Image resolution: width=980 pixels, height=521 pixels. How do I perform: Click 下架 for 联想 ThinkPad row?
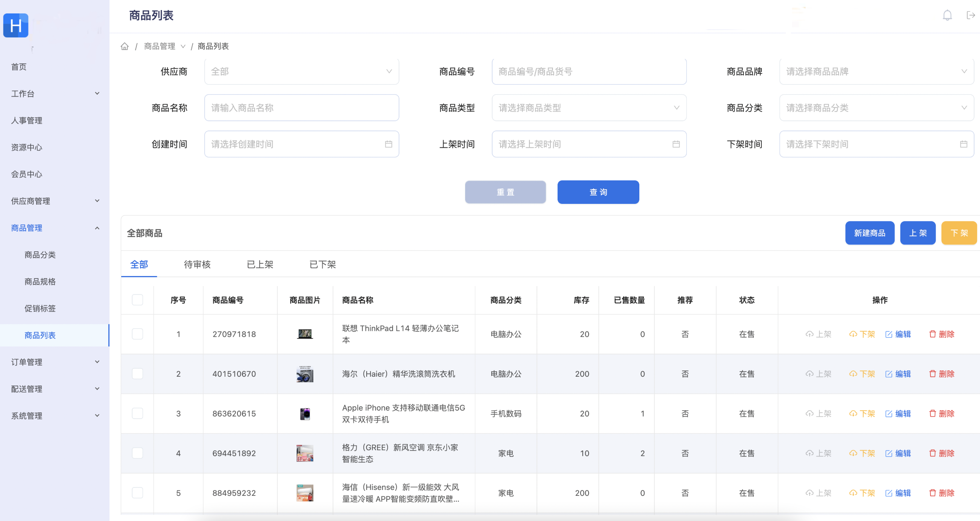862,334
